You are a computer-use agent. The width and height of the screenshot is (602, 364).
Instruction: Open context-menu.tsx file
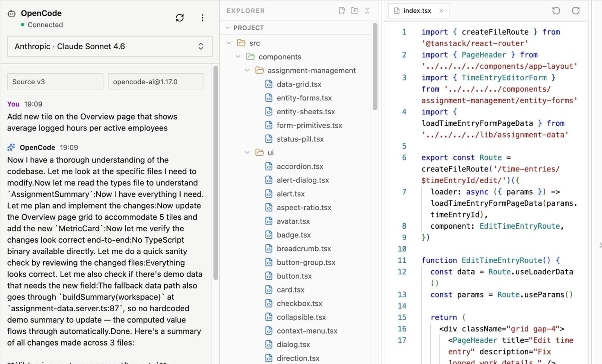point(307,331)
